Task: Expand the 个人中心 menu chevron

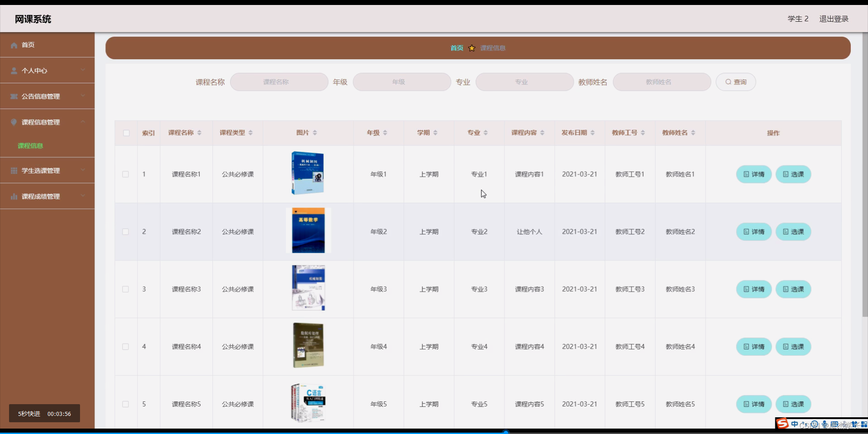Action: click(x=83, y=70)
